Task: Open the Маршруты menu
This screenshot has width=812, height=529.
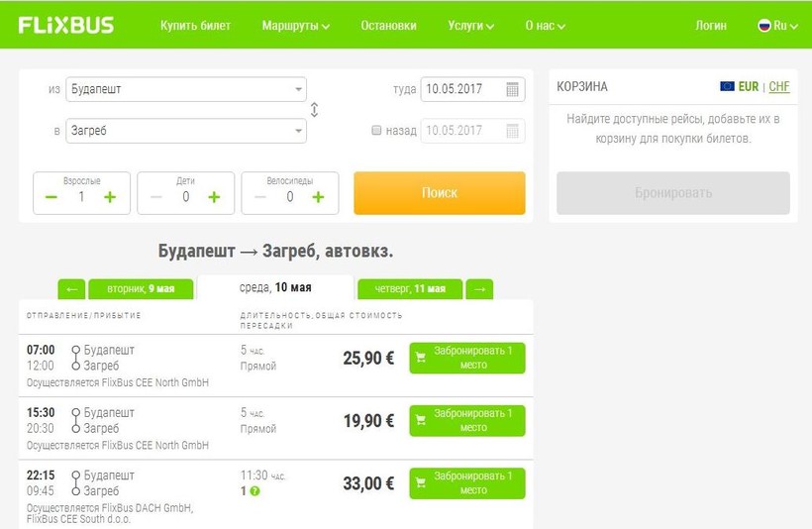Action: pyautogui.click(x=295, y=26)
